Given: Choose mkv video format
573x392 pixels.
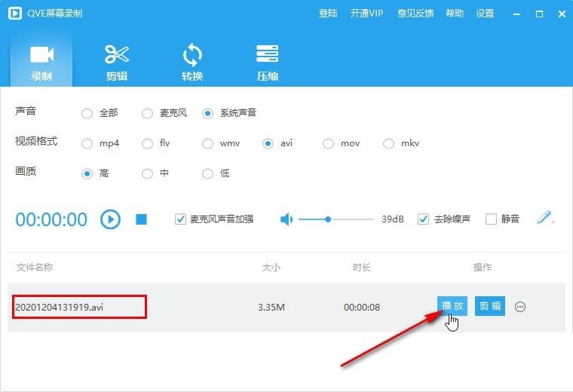Looking at the screenshot, I should coord(388,143).
